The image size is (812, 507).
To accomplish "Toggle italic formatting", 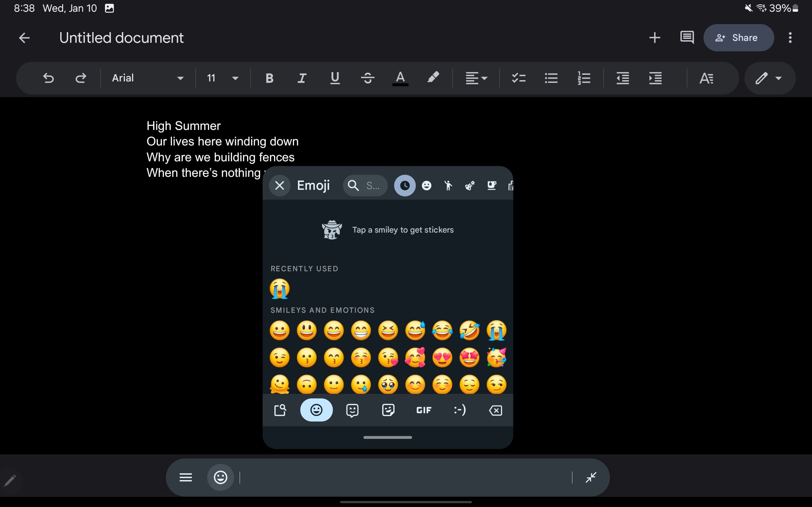I will point(302,78).
